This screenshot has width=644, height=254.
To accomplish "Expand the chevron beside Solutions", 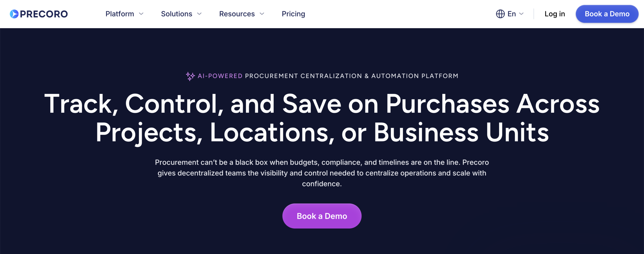I will point(199,14).
